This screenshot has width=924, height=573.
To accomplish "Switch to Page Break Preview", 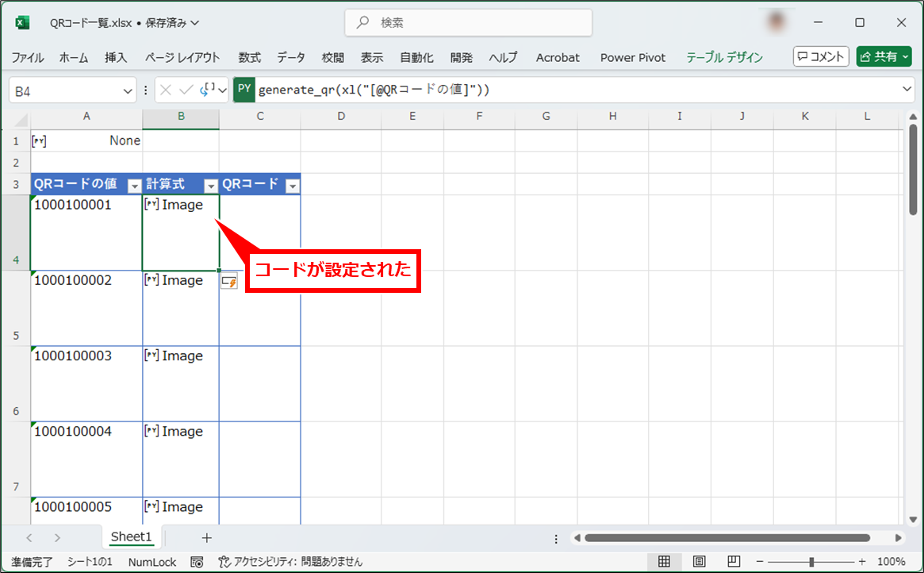I will pyautogui.click(x=734, y=562).
